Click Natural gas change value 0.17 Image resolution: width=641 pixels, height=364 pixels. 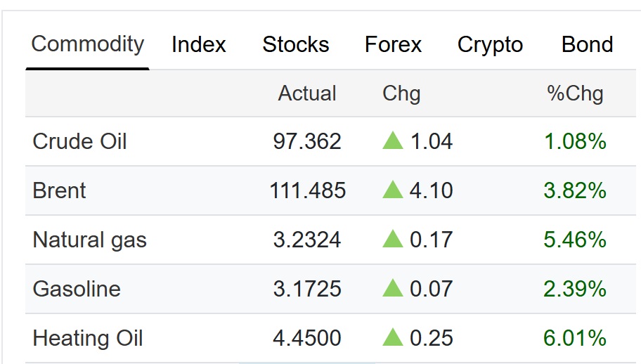click(x=432, y=240)
